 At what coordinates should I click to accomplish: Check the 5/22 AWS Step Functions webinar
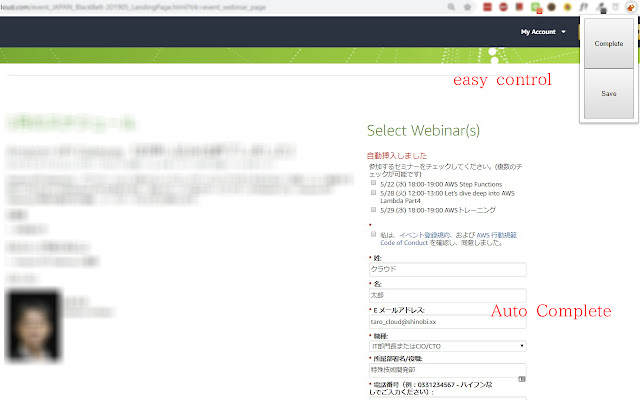pos(373,183)
